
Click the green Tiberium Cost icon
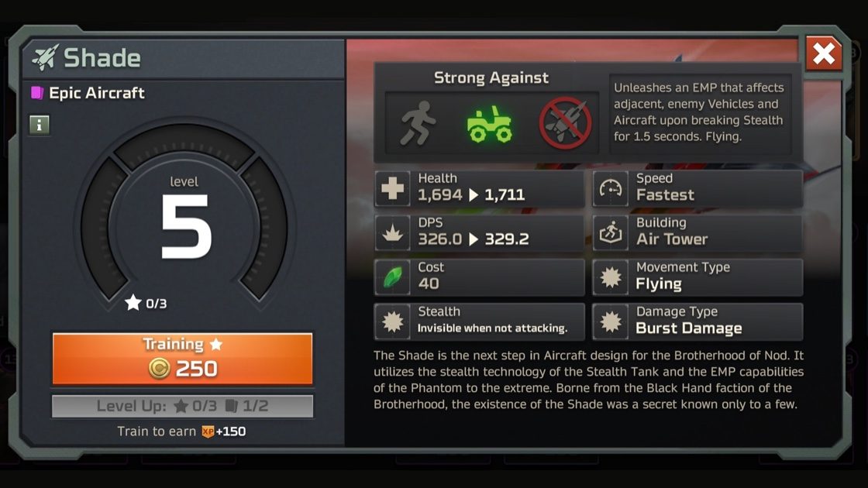coord(392,277)
